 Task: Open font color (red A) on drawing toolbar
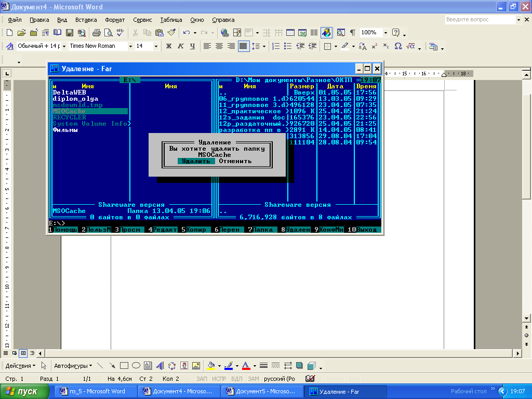click(246, 366)
